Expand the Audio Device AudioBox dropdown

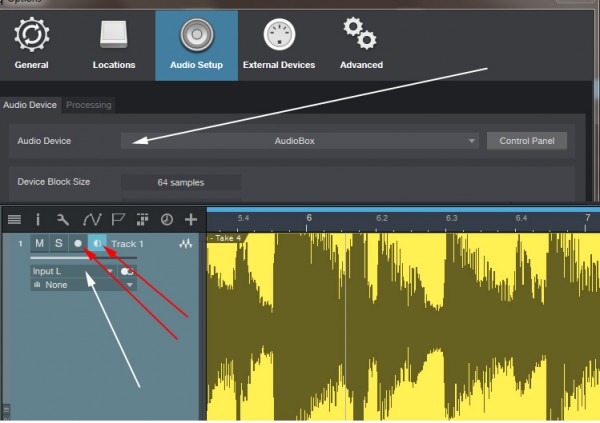pos(300,141)
